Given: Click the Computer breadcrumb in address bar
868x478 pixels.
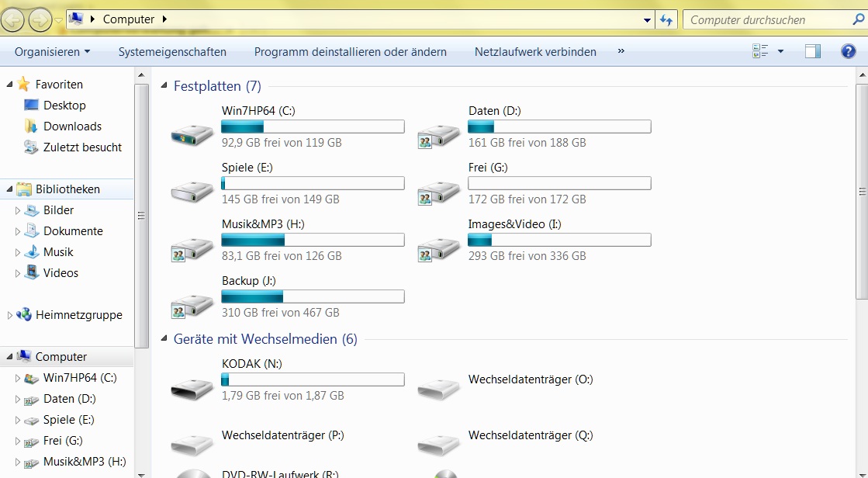Looking at the screenshot, I should (129, 19).
